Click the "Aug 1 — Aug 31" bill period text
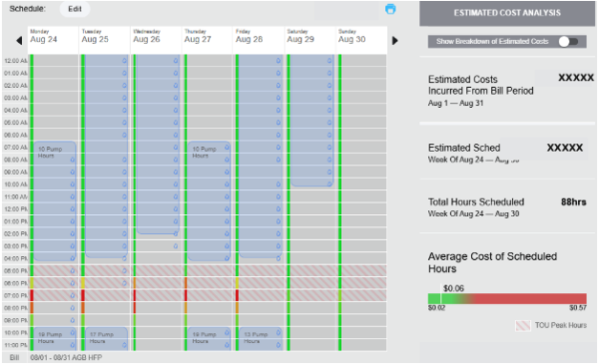Image resolution: width=599 pixels, height=364 pixels. [x=456, y=103]
